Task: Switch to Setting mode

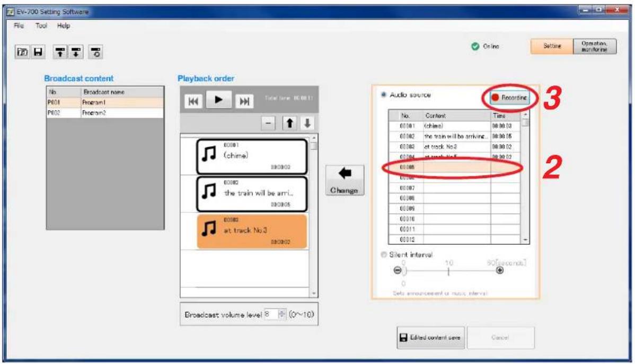Action: point(552,46)
